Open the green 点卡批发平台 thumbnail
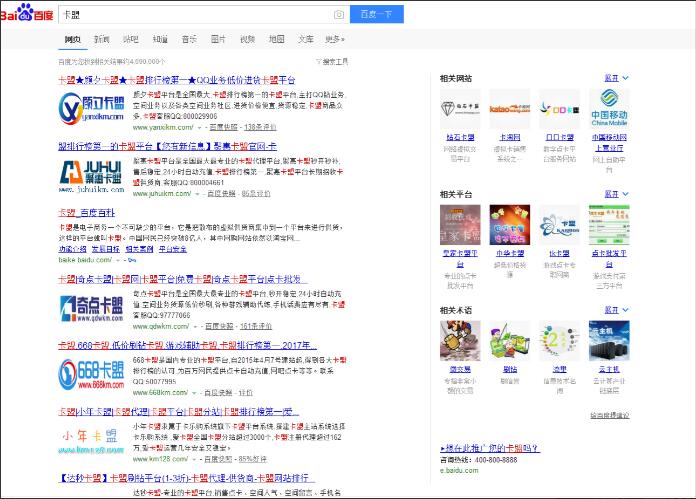This screenshot has width=696, height=499. click(609, 225)
